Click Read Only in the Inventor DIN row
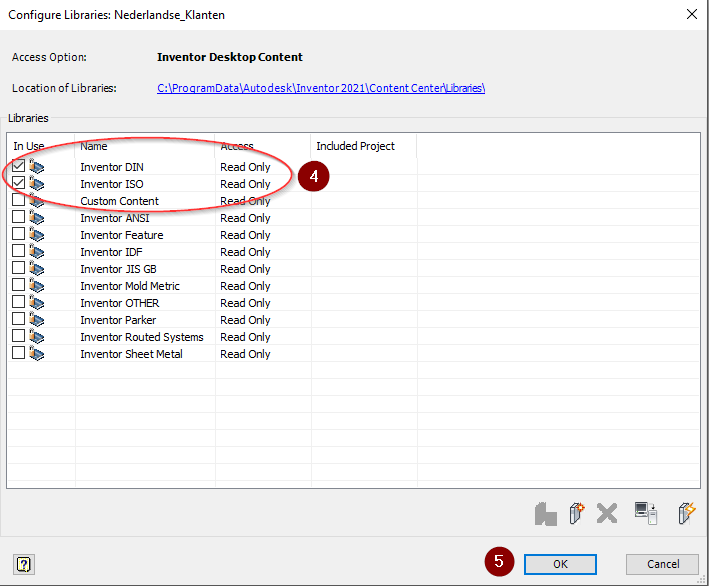The image size is (709, 586). 245,167
